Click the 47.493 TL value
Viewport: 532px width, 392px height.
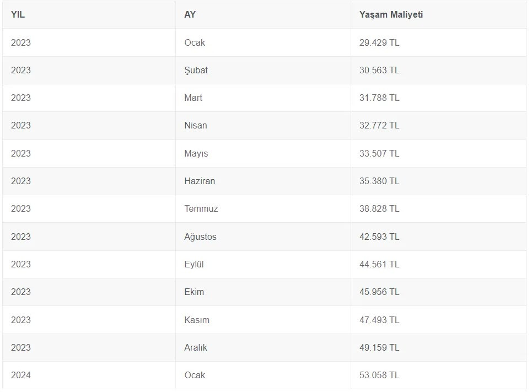point(379,320)
